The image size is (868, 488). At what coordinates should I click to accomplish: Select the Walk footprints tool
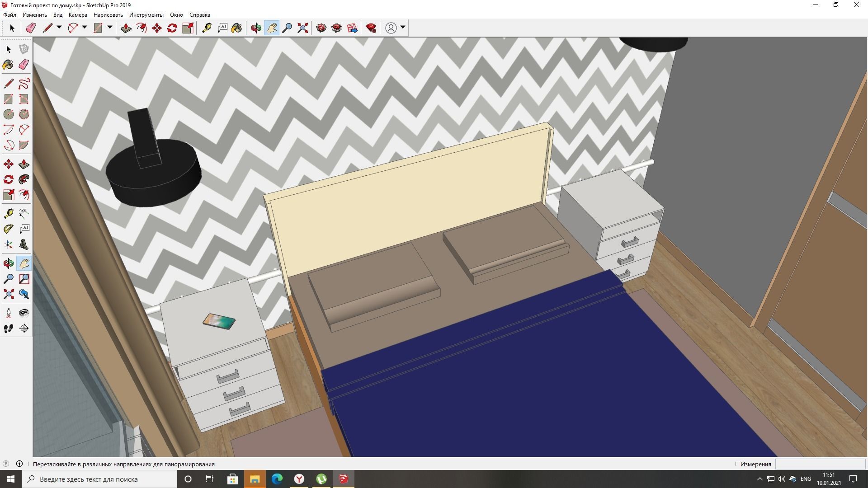9,328
